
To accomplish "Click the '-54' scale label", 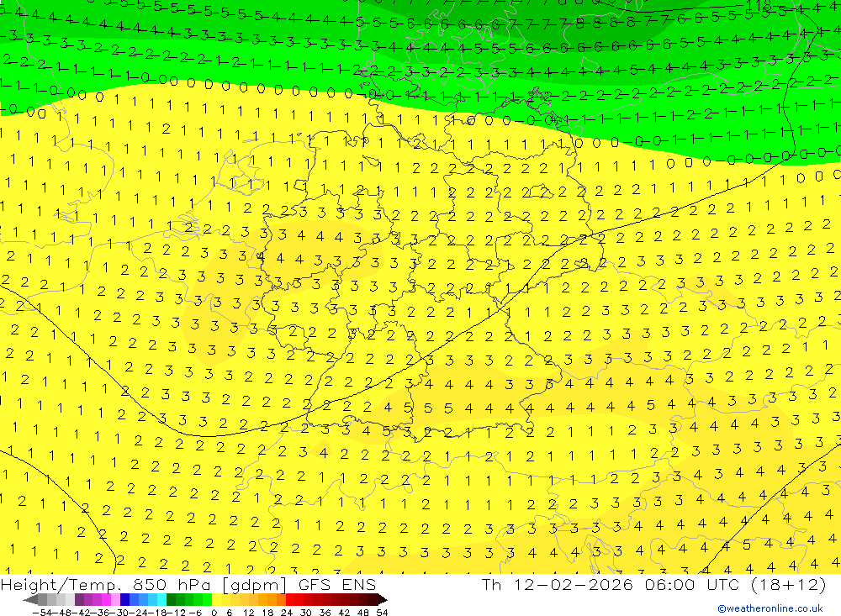I will click(42, 613).
